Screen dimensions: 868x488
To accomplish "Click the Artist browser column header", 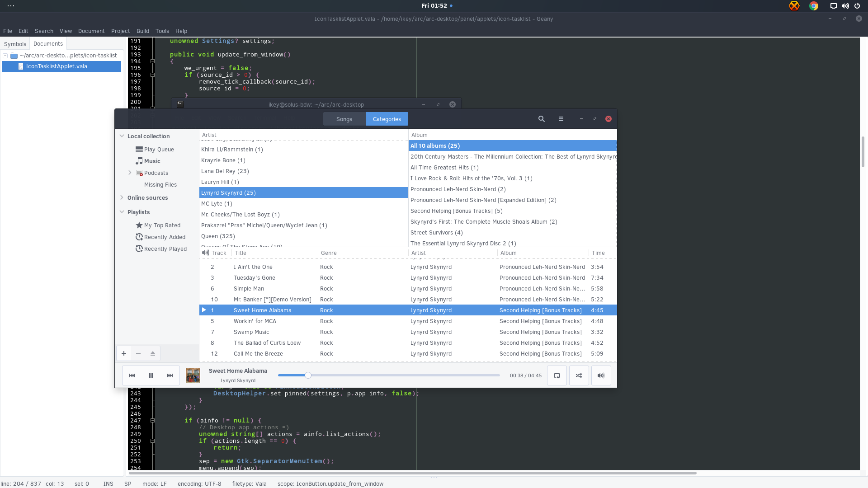I will coord(303,135).
